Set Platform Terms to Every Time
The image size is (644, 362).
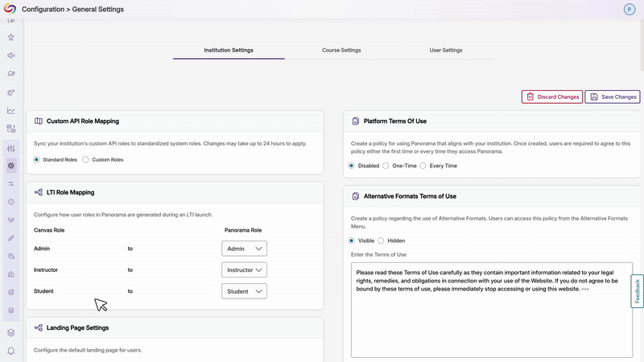[423, 166]
